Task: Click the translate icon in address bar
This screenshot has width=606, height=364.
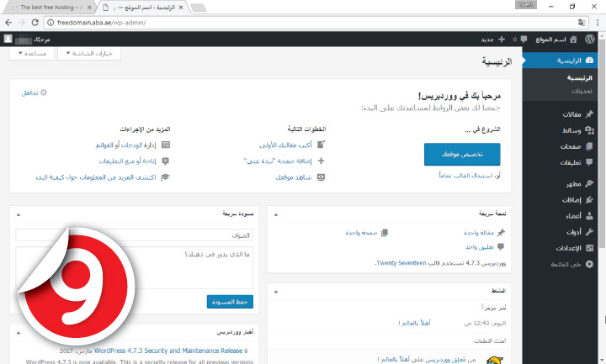Action: click(x=582, y=23)
